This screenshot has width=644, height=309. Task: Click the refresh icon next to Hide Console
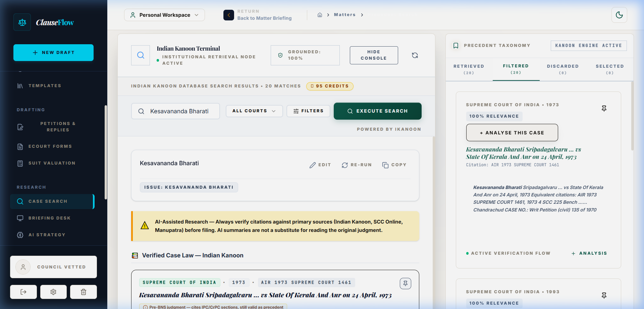coord(415,55)
